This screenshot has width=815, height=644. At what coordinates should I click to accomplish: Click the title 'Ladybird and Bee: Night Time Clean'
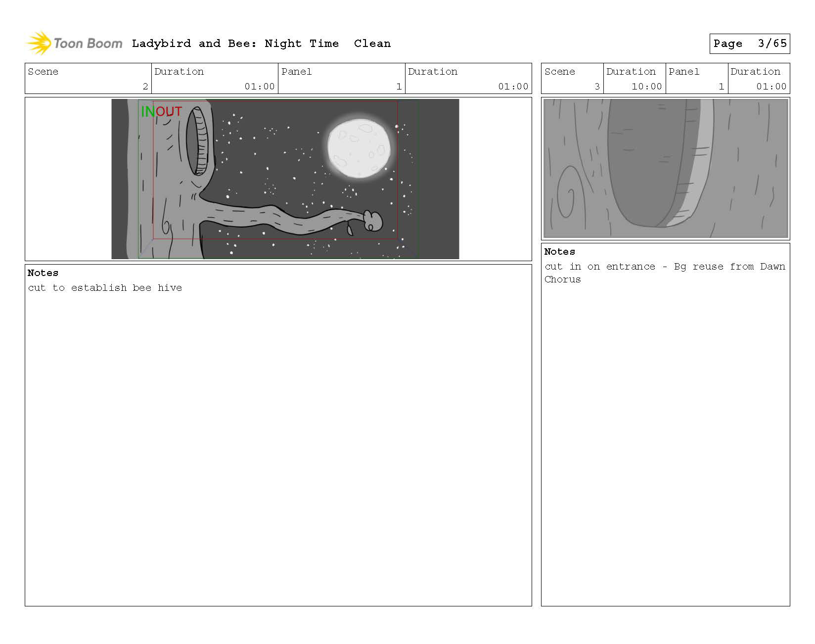pyautogui.click(x=261, y=44)
